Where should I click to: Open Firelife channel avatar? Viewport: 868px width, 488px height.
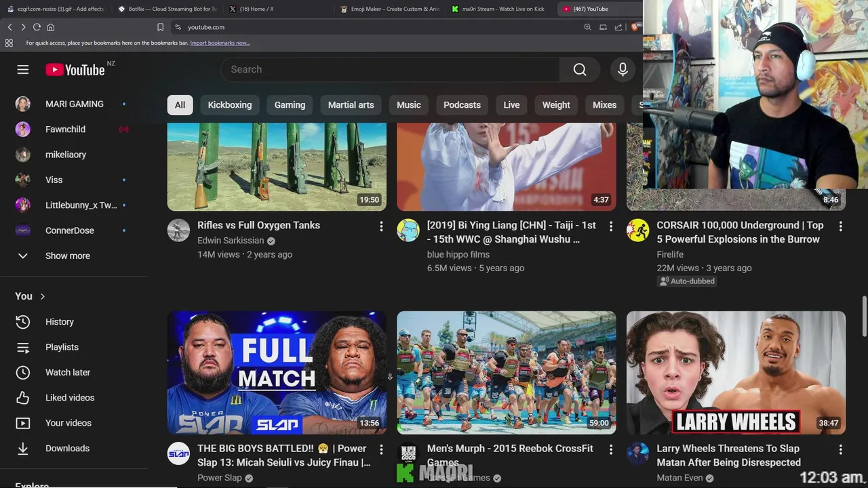point(637,230)
